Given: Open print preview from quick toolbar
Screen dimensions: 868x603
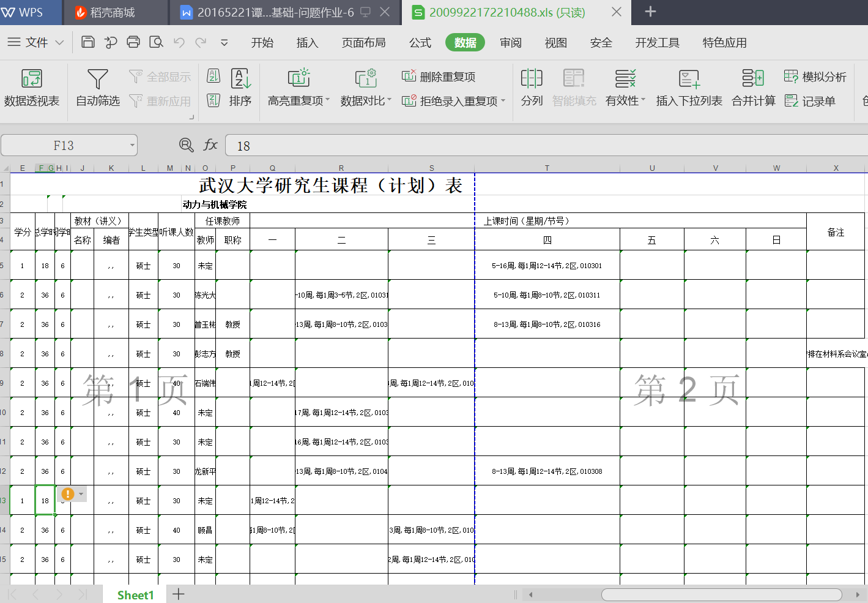Looking at the screenshot, I should tap(157, 42).
